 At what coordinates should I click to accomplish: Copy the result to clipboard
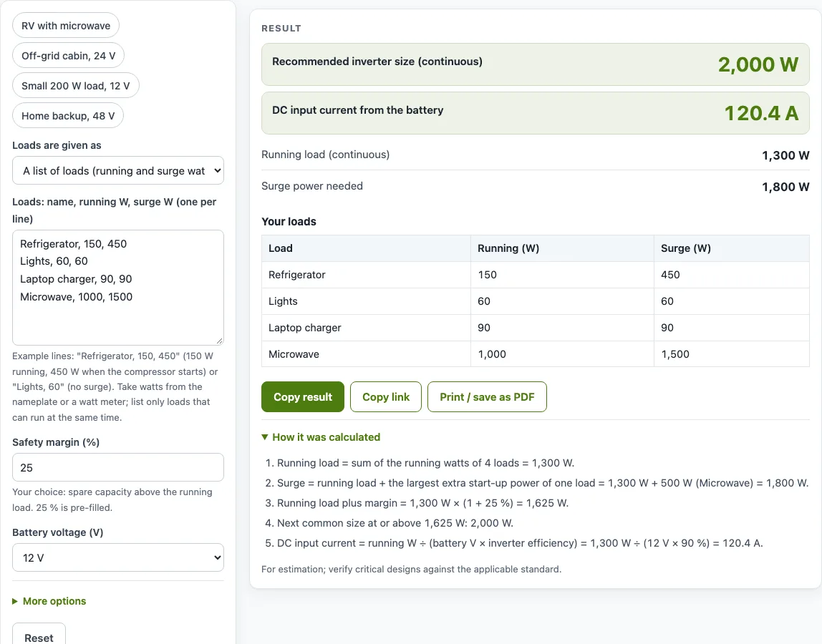point(303,397)
